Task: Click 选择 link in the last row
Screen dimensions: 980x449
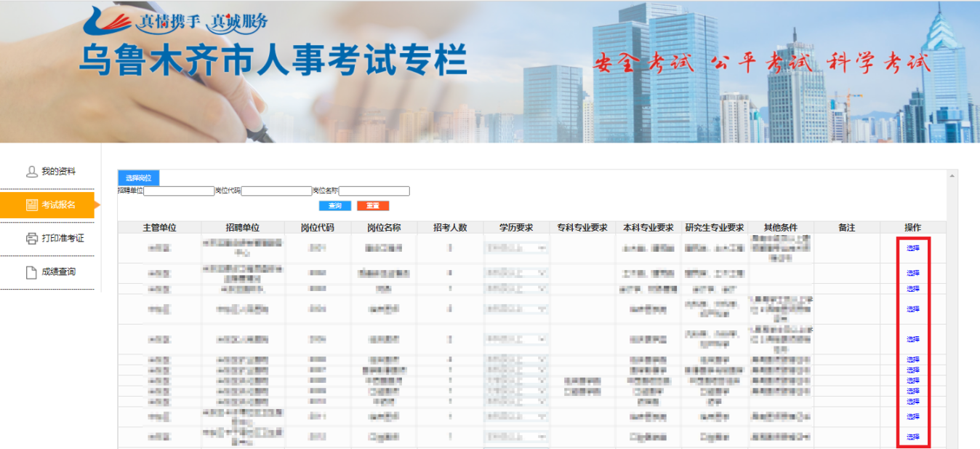Action: pyautogui.click(x=913, y=437)
